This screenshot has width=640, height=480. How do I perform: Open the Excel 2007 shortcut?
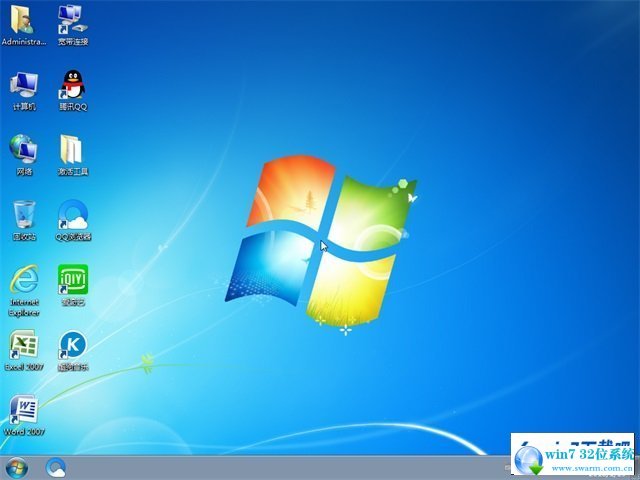point(24,350)
